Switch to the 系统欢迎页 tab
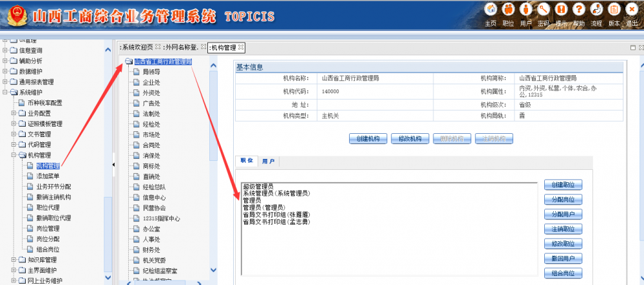 point(138,47)
